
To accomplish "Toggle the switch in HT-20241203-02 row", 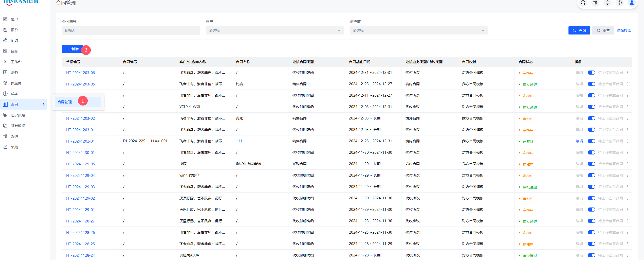I will (x=592, y=118).
